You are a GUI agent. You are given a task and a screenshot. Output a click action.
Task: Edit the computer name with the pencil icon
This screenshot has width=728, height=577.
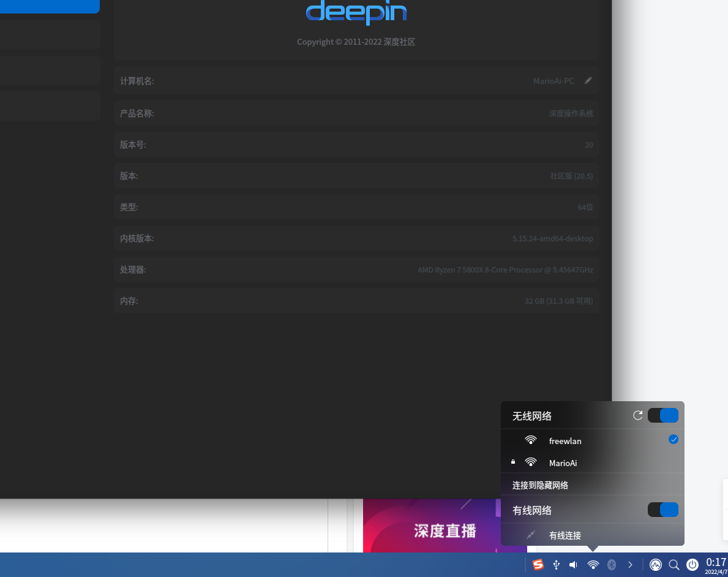pos(588,81)
